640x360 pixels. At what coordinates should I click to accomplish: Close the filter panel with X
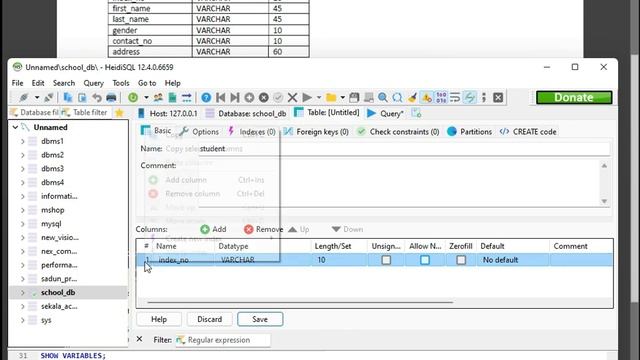(x=139, y=339)
